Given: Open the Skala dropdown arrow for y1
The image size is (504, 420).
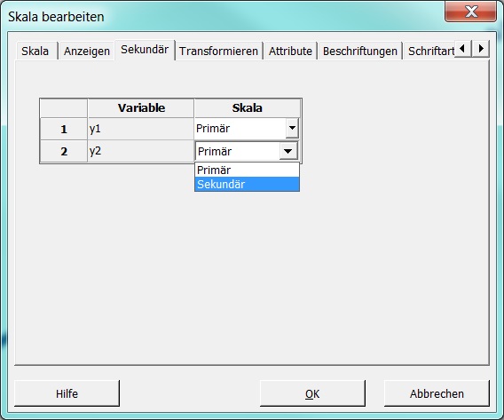Looking at the screenshot, I should [x=292, y=129].
